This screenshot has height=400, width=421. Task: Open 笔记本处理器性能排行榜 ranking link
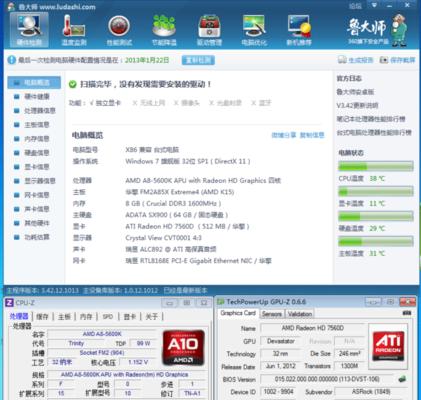click(x=371, y=119)
